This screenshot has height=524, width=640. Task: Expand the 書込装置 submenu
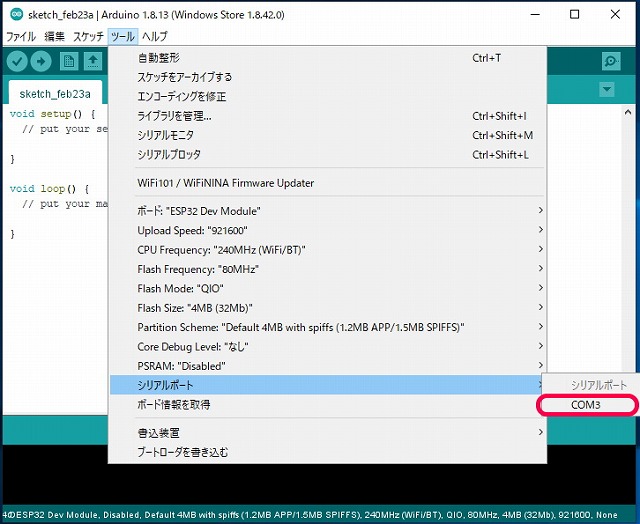pyautogui.click(x=327, y=433)
